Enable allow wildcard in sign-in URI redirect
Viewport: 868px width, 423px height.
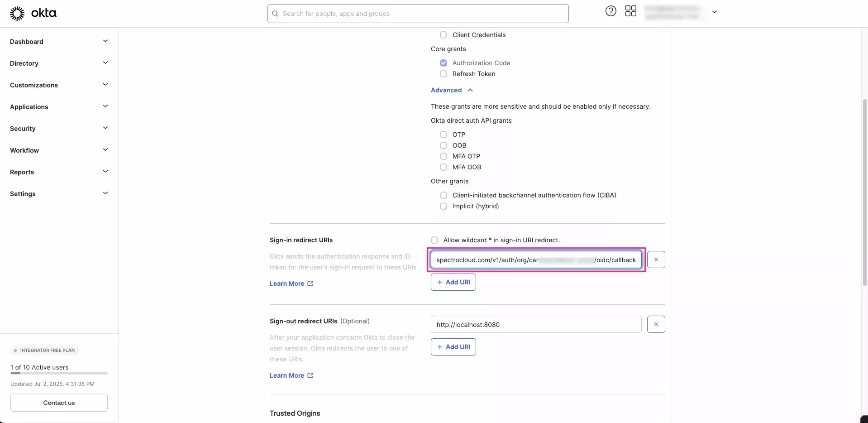click(x=434, y=240)
